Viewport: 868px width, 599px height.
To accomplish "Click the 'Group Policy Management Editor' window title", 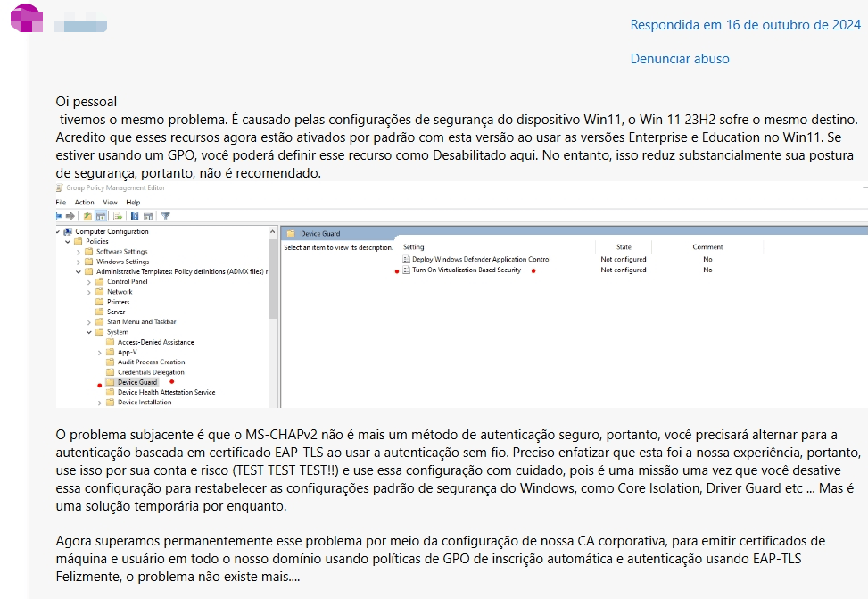I will click(116, 187).
